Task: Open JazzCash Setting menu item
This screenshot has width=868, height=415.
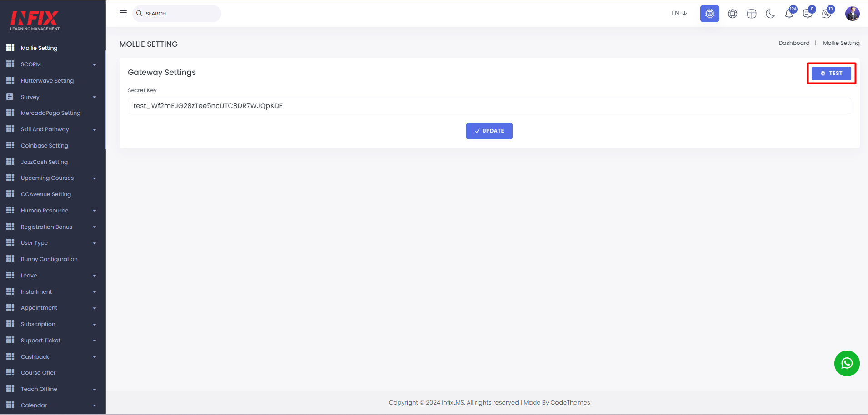Action: 44,162
